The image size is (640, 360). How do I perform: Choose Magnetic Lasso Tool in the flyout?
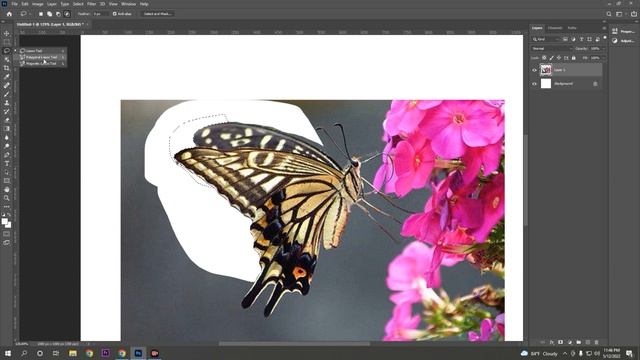[42, 64]
